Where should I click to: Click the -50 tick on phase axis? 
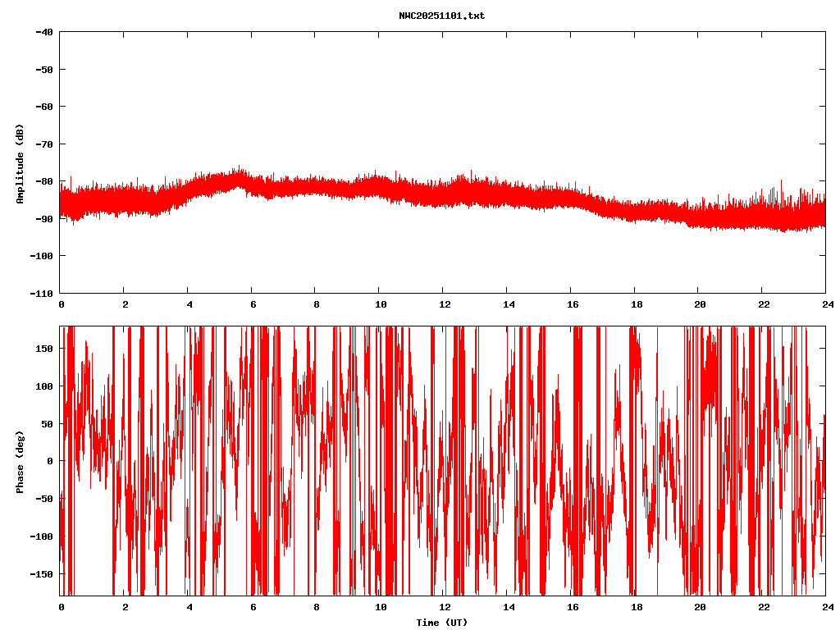coord(45,499)
